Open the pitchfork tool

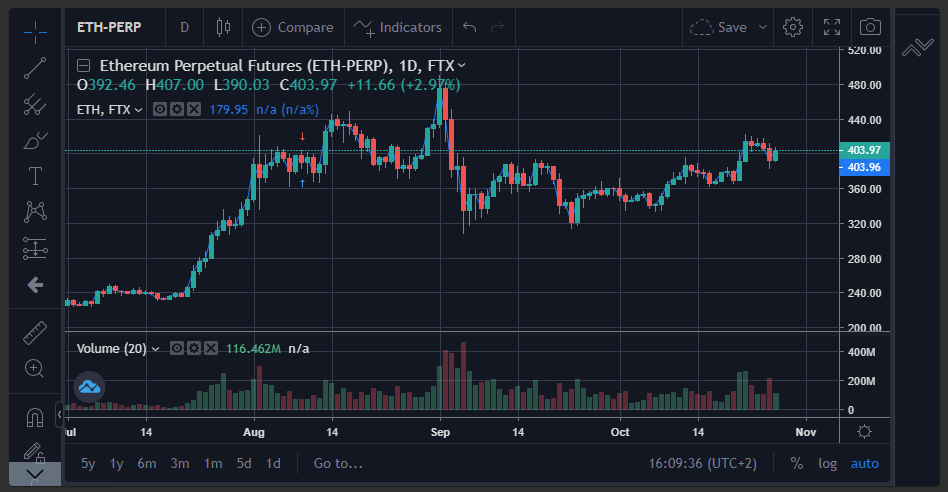tap(35, 105)
